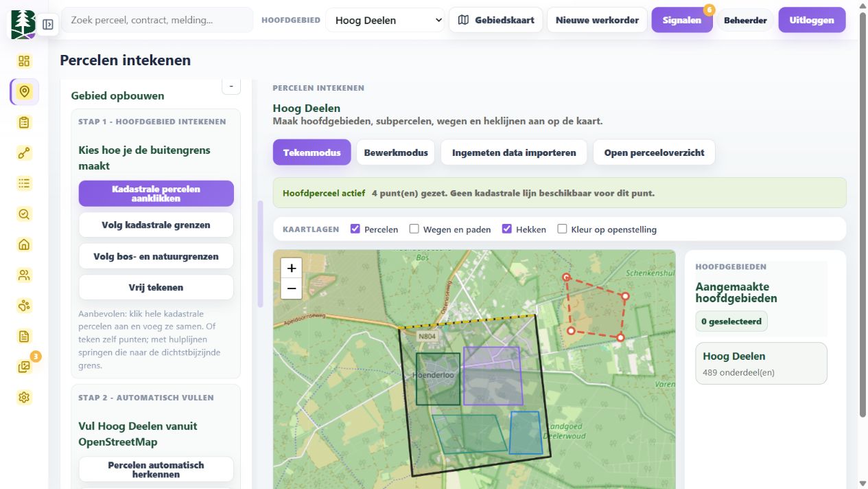Click the Beheerder button

[745, 20]
